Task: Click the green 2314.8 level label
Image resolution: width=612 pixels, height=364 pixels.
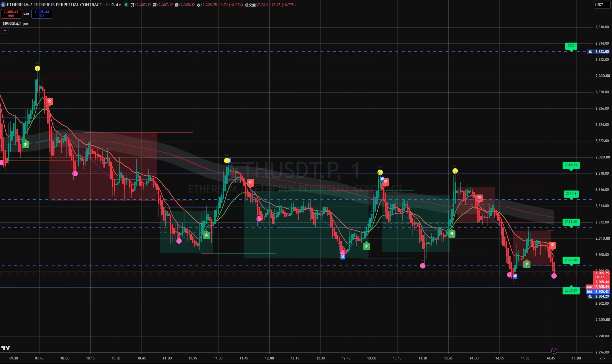Action: point(571,194)
